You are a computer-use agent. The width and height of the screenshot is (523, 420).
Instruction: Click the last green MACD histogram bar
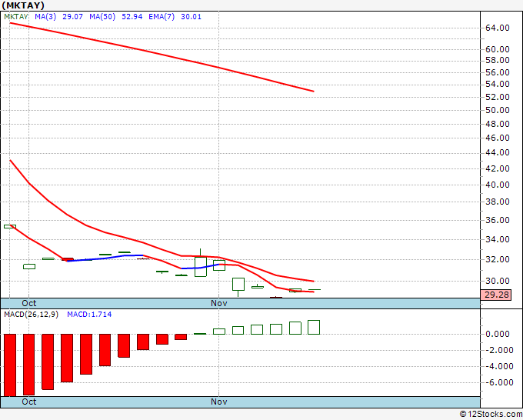pyautogui.click(x=314, y=327)
